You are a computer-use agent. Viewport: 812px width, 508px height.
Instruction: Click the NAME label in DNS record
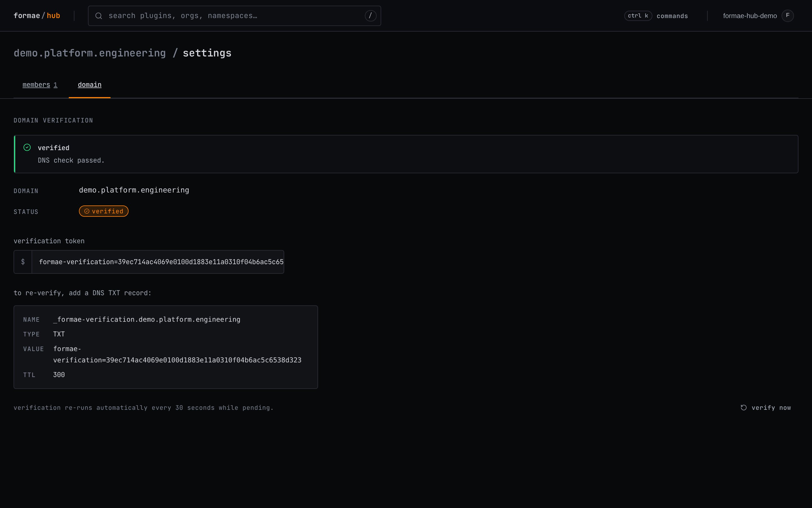pos(31,320)
